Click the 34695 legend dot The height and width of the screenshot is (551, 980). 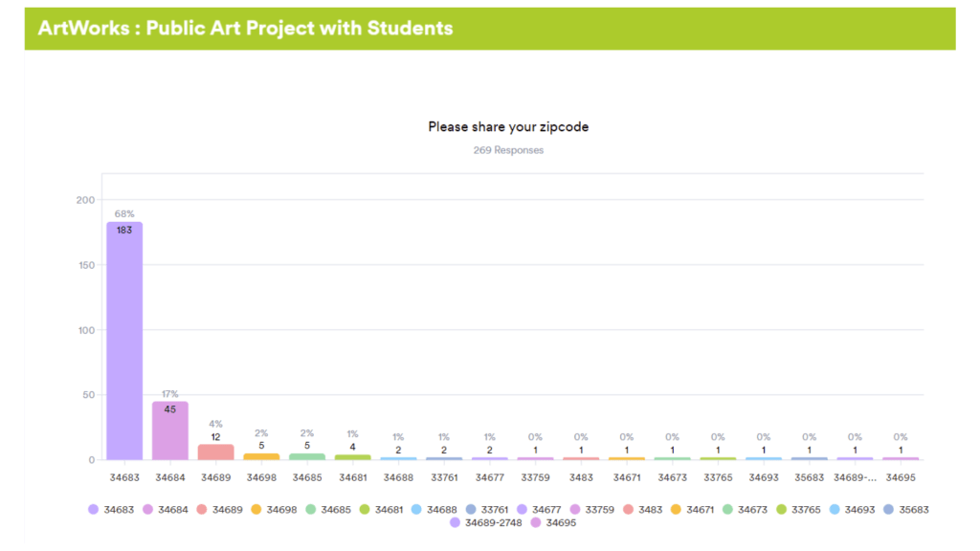(536, 522)
